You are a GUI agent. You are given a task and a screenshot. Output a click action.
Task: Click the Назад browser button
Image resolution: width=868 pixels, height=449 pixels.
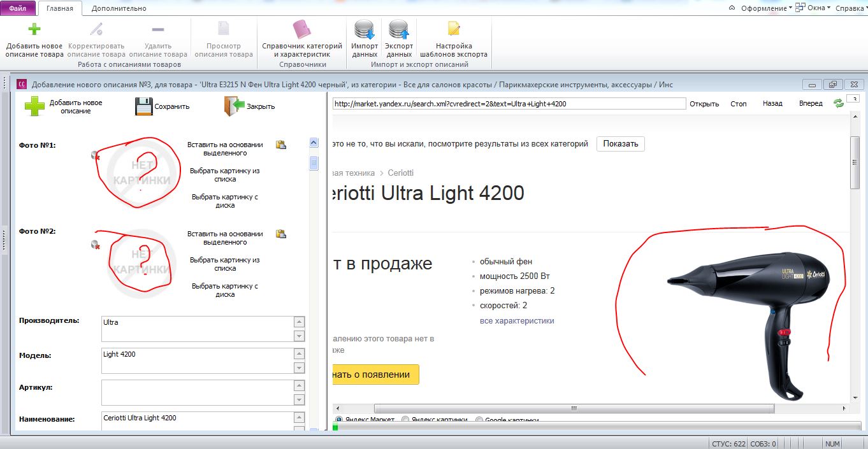[x=772, y=104]
